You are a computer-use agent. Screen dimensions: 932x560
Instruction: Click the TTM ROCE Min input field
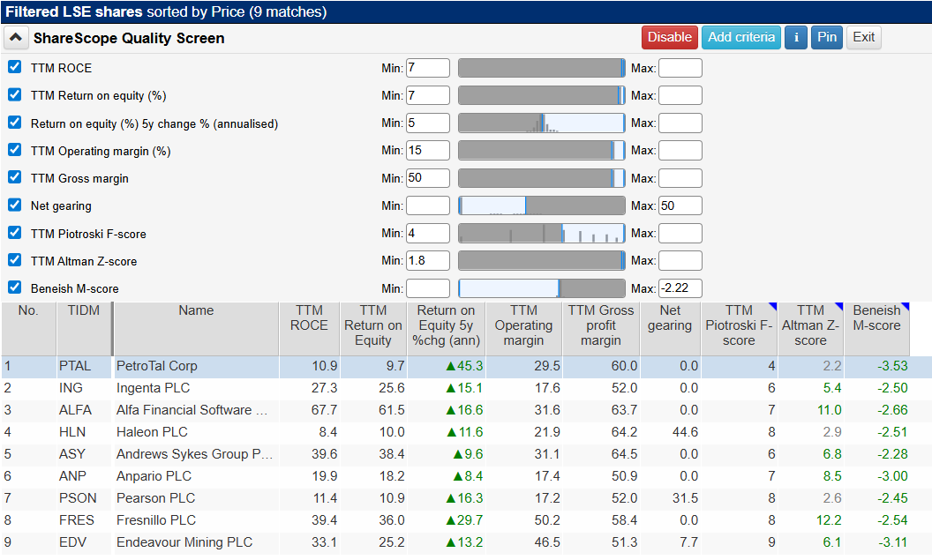(428, 68)
